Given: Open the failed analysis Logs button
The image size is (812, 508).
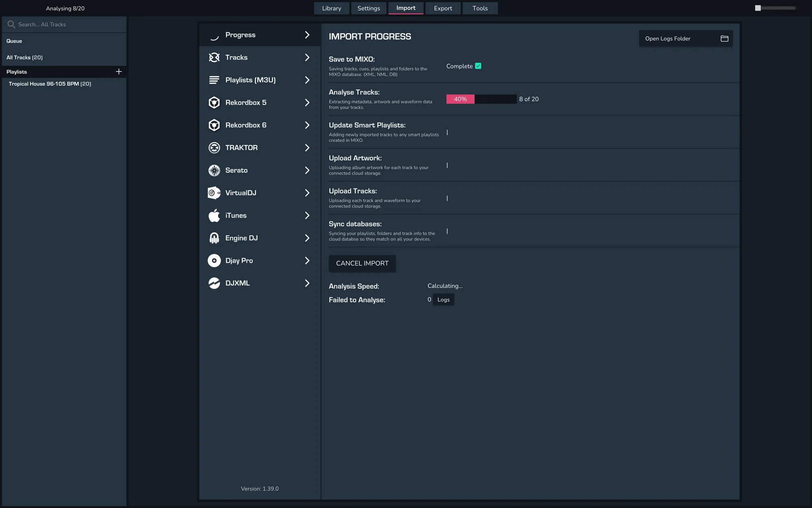Looking at the screenshot, I should (x=443, y=300).
